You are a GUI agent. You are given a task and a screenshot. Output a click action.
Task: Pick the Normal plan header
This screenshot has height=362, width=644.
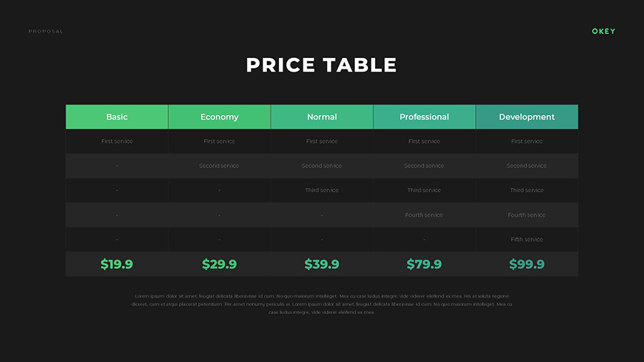pos(322,117)
